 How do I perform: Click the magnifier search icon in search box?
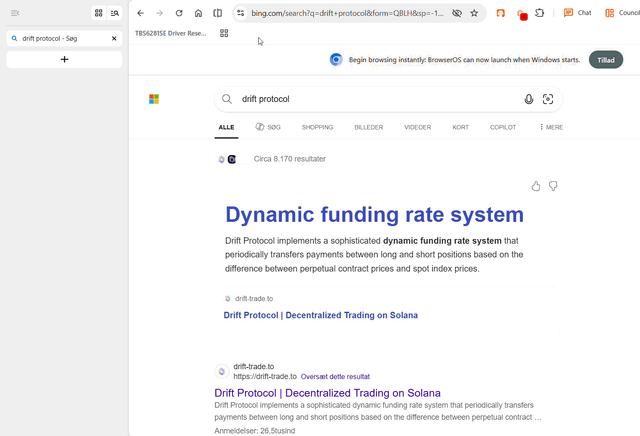(227, 99)
